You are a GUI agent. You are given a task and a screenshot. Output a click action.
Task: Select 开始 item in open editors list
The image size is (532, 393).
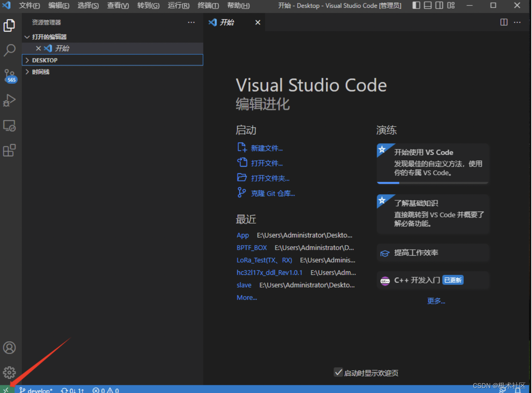[113, 48]
